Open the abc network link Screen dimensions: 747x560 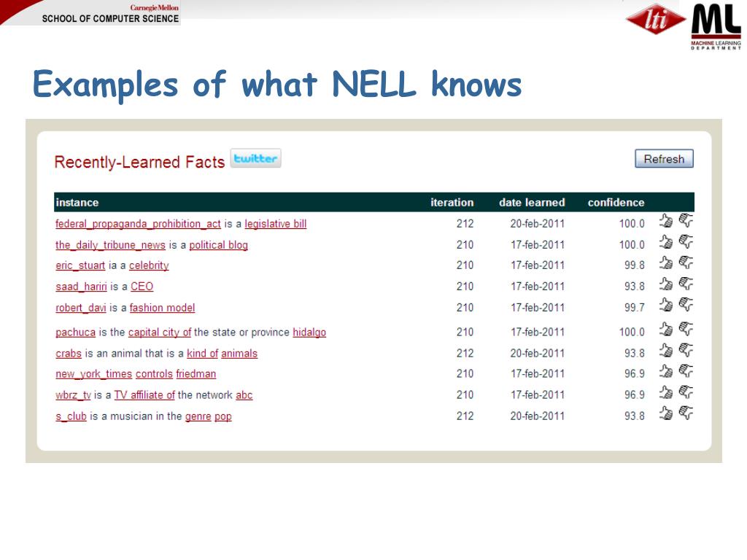click(244, 394)
